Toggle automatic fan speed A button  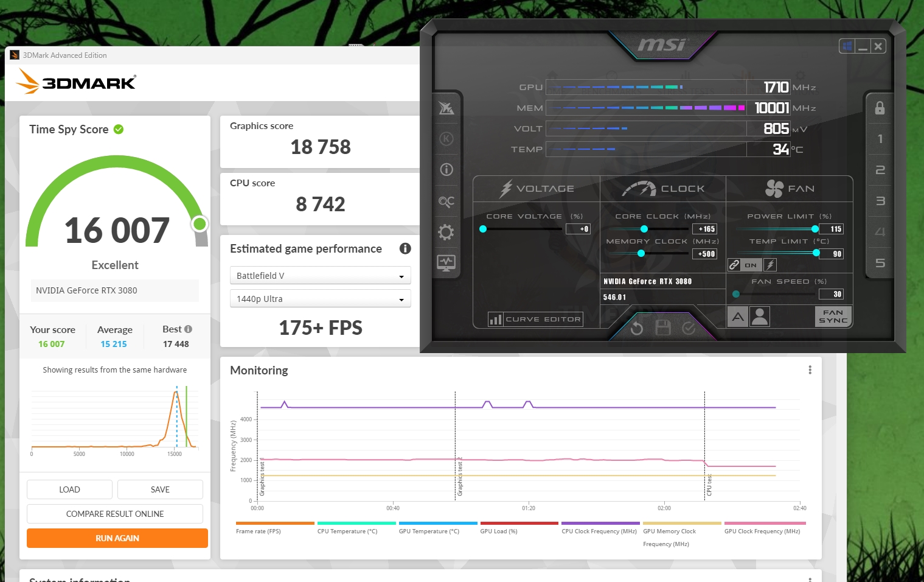point(738,317)
